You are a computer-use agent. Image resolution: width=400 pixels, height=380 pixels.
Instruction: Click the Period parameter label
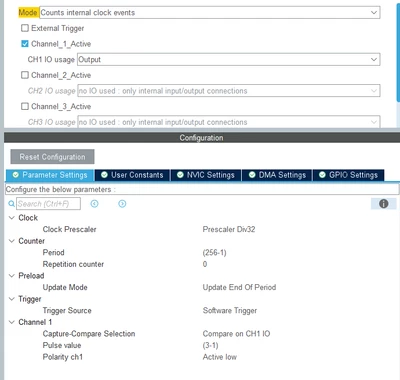tap(53, 253)
